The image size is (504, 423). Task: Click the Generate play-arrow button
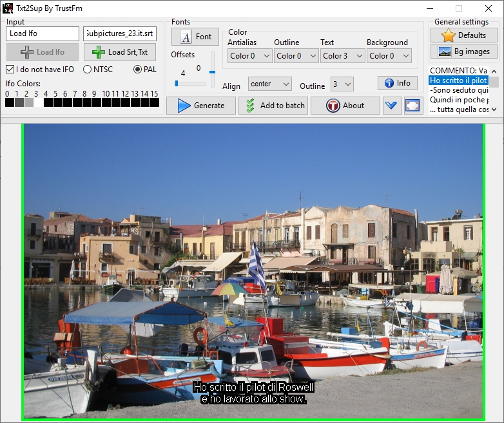200,106
